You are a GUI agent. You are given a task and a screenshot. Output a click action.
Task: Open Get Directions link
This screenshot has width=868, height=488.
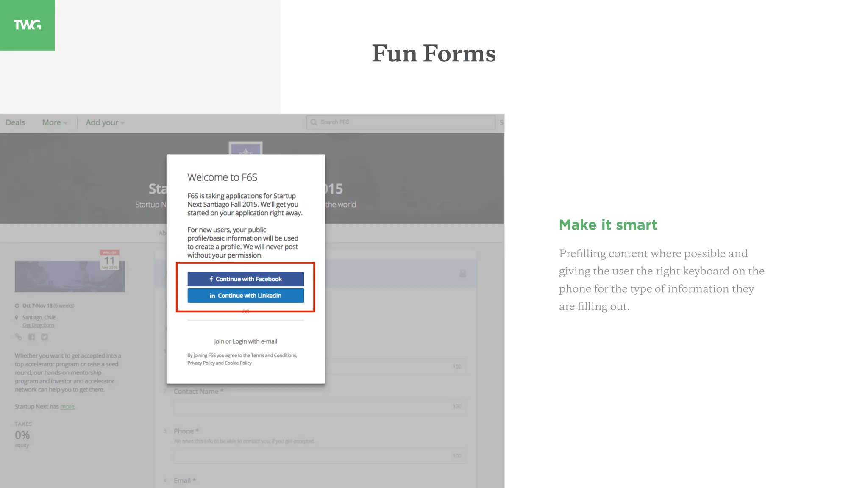pyautogui.click(x=39, y=325)
